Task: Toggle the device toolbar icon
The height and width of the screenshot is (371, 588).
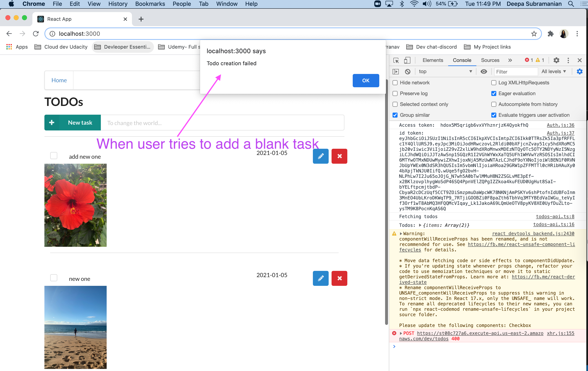Action: 407,60
